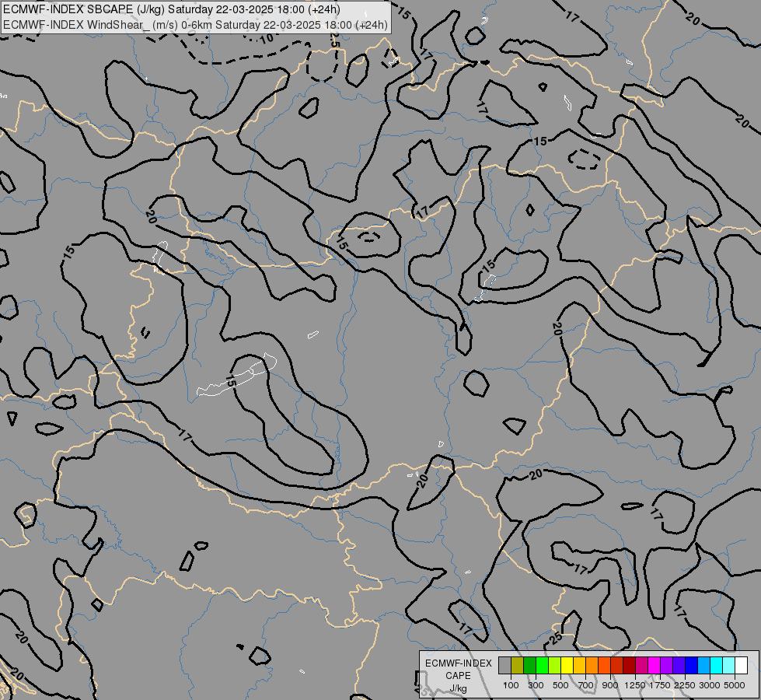The image size is (761, 700).
Task: Select the purple swatch right of 1750
Action: pos(667,666)
